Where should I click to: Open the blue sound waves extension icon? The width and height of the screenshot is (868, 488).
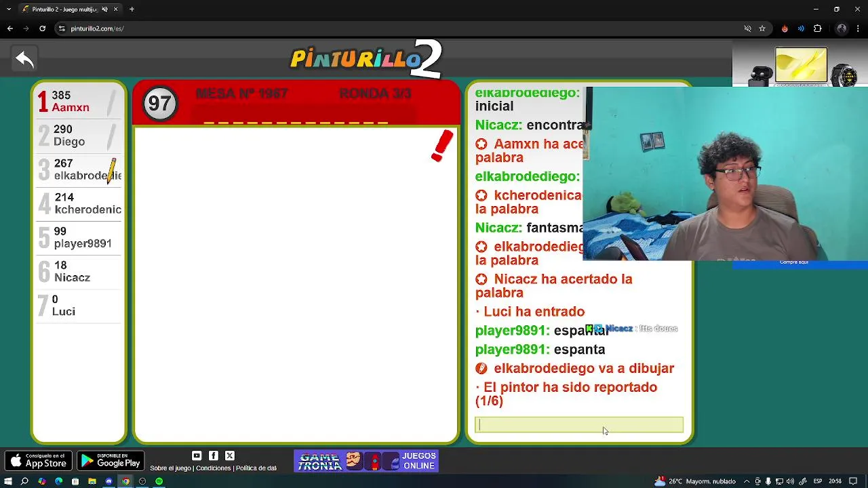[x=801, y=28]
